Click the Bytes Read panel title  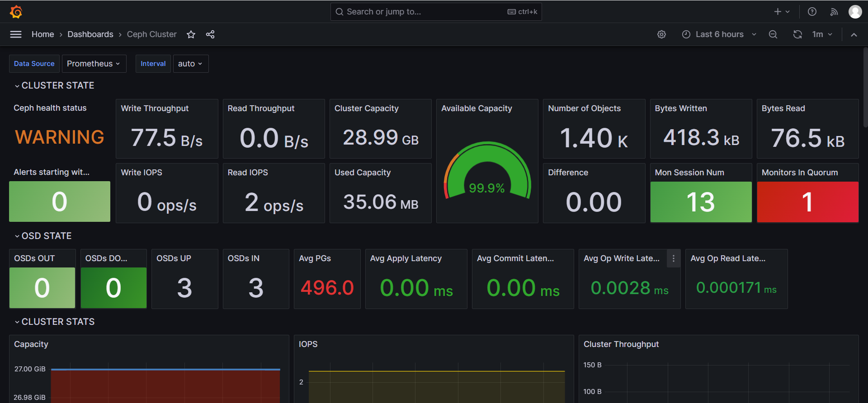[x=783, y=108]
